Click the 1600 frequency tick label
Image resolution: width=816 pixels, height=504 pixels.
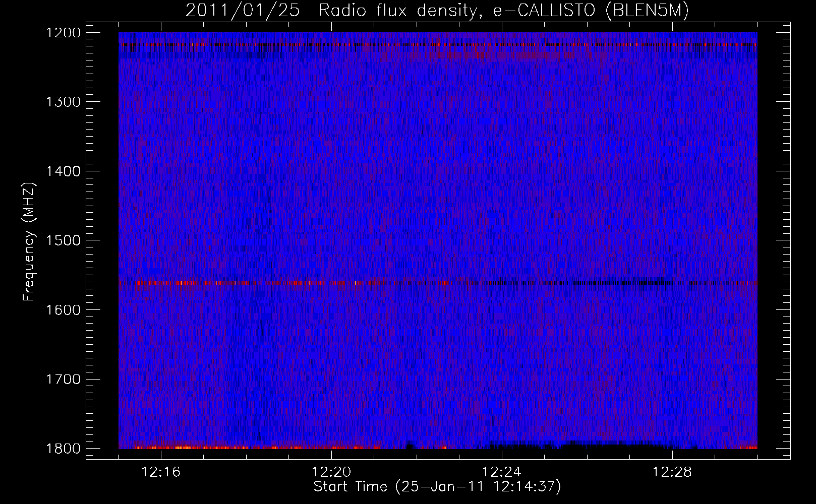click(63, 310)
